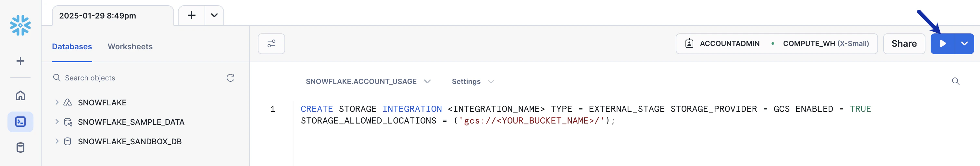Click the plus create icon in sidebar

[20, 61]
